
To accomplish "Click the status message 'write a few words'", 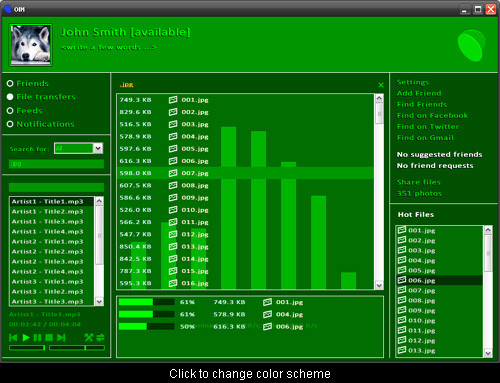I will [x=108, y=47].
